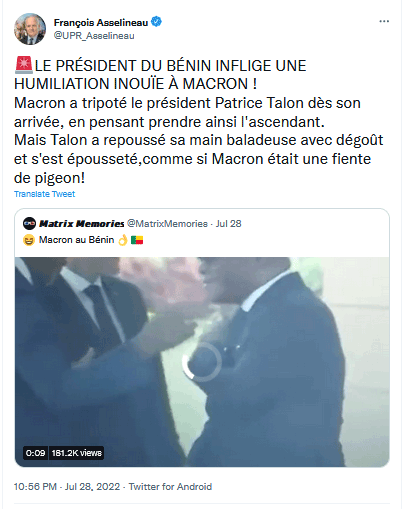The height and width of the screenshot is (509, 411).
Task: Click the Benin flag emoji
Action: click(x=137, y=240)
